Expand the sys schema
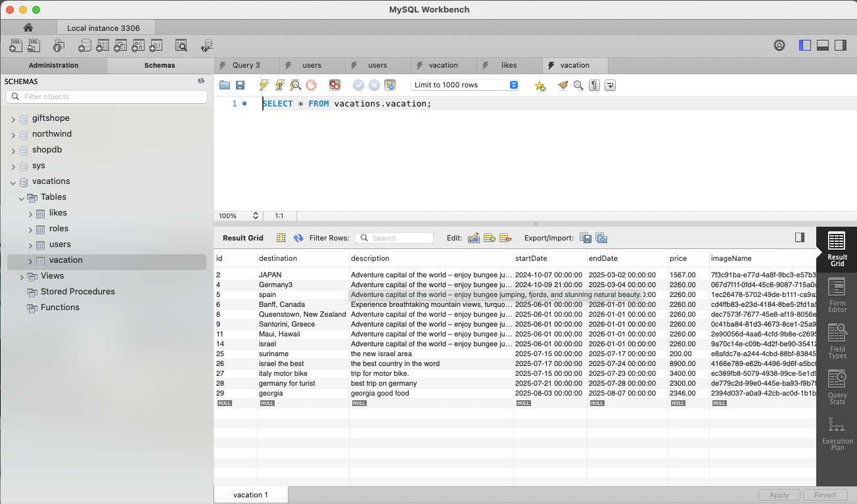 pyautogui.click(x=13, y=166)
